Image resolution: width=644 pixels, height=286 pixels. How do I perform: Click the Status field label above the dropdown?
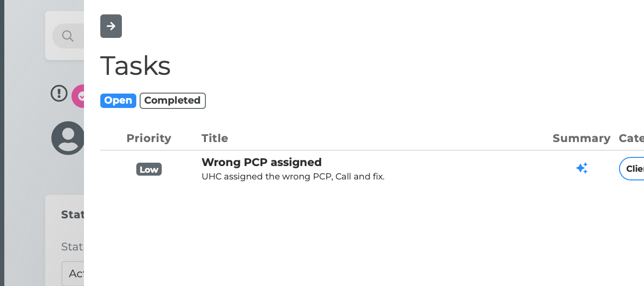[x=72, y=247]
